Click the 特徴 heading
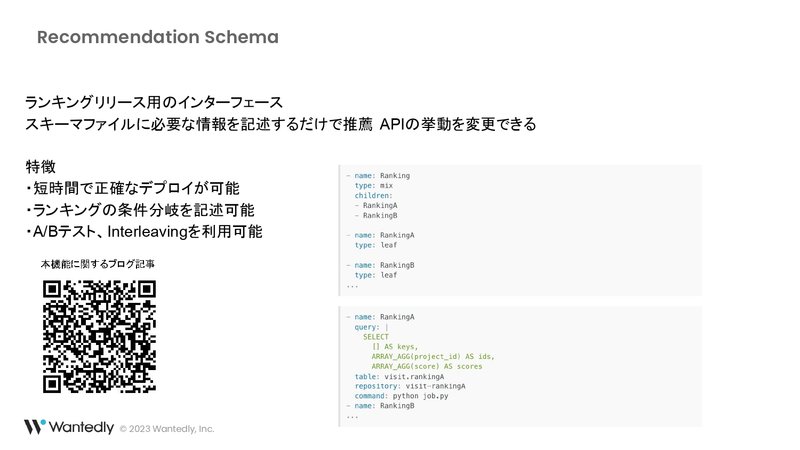This screenshot has height=450, width=800. point(40,167)
